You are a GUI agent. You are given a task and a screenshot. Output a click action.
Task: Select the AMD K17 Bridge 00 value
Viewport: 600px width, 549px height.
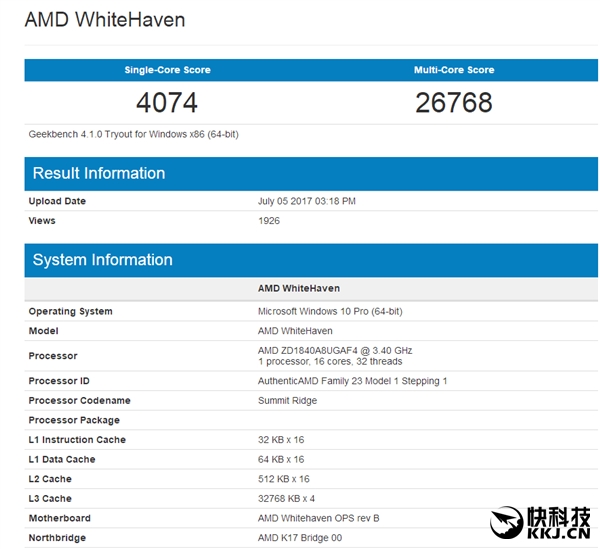click(x=300, y=538)
